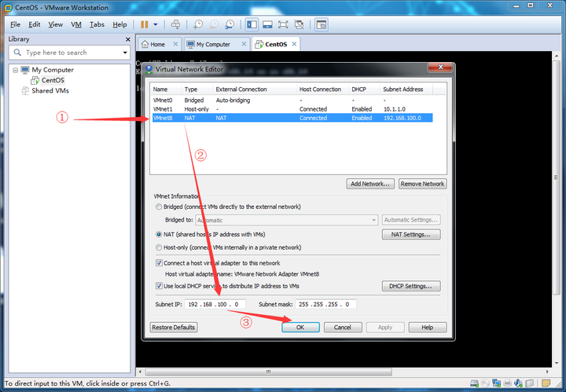Click the Virtual Network Editor title icon
This screenshot has width=566, height=392.
coord(149,69)
